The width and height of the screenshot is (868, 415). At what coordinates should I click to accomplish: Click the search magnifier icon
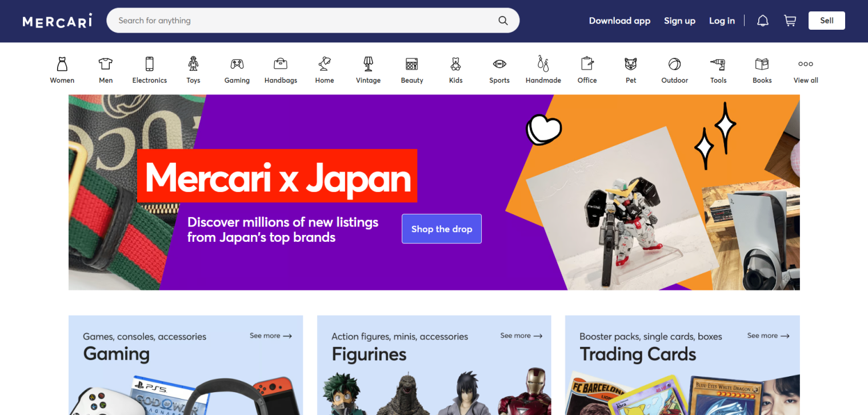(502, 20)
